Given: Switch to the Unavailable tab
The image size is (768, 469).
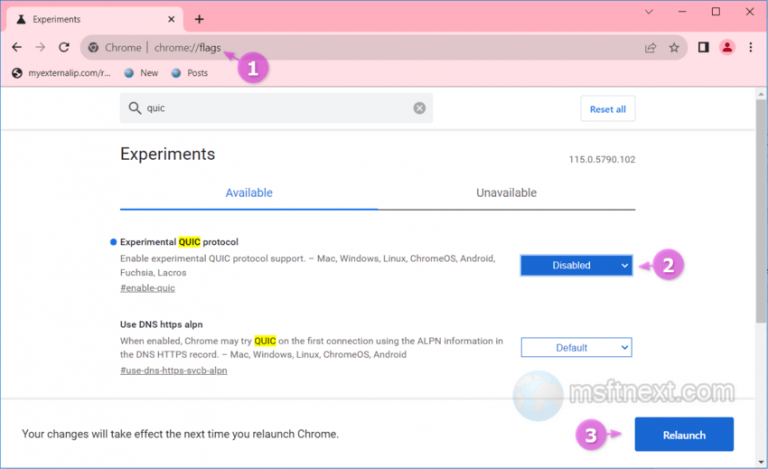Looking at the screenshot, I should click(x=506, y=193).
